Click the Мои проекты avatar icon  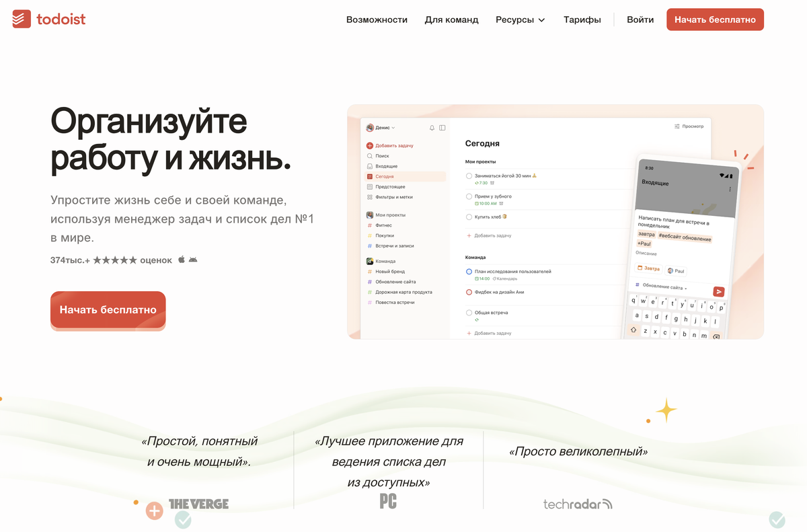370,215
